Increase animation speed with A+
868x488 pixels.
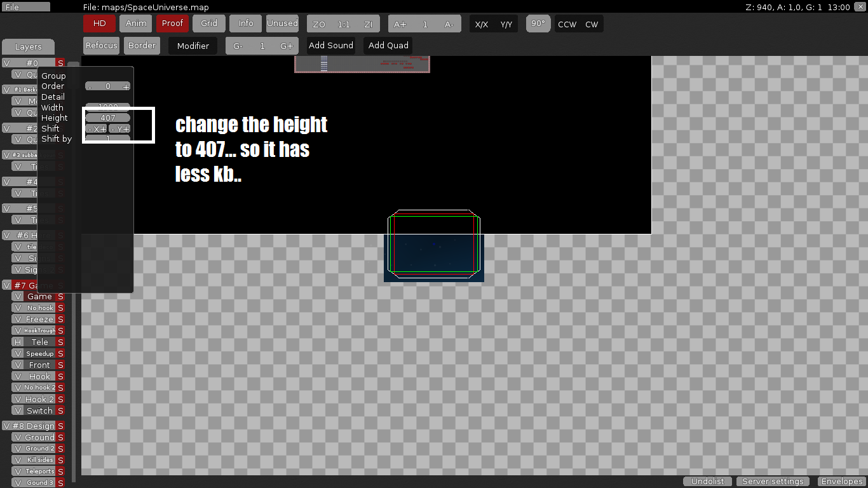(400, 24)
